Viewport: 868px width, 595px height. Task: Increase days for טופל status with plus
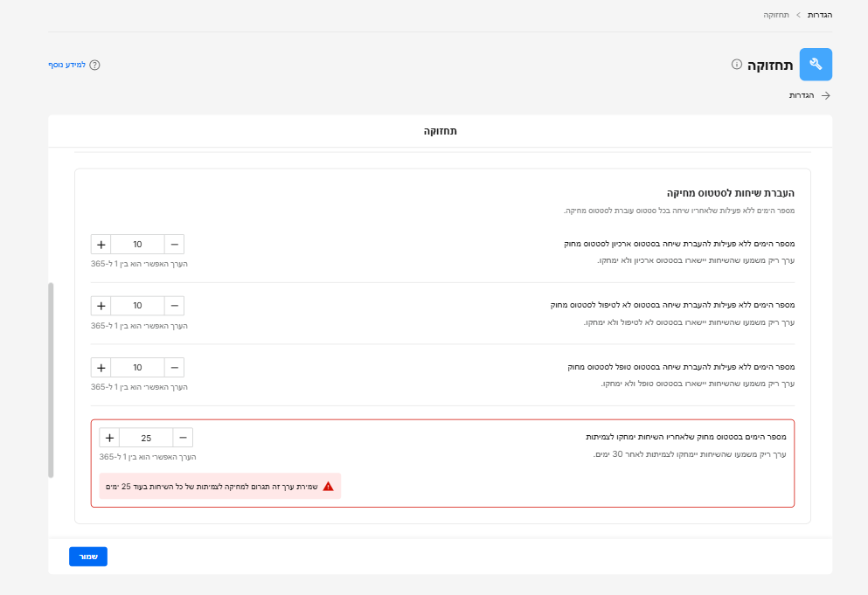[101, 368]
